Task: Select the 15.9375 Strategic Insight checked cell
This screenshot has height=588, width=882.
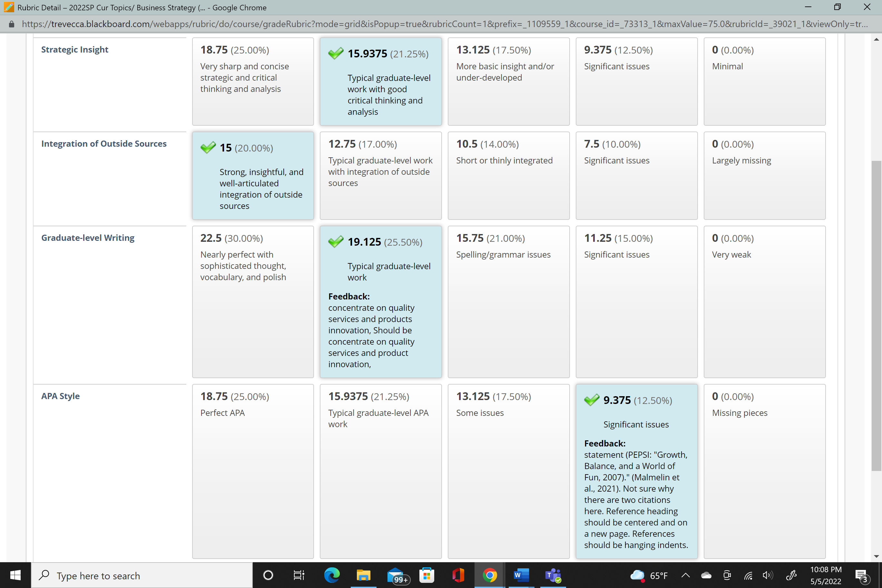Action: [381, 81]
